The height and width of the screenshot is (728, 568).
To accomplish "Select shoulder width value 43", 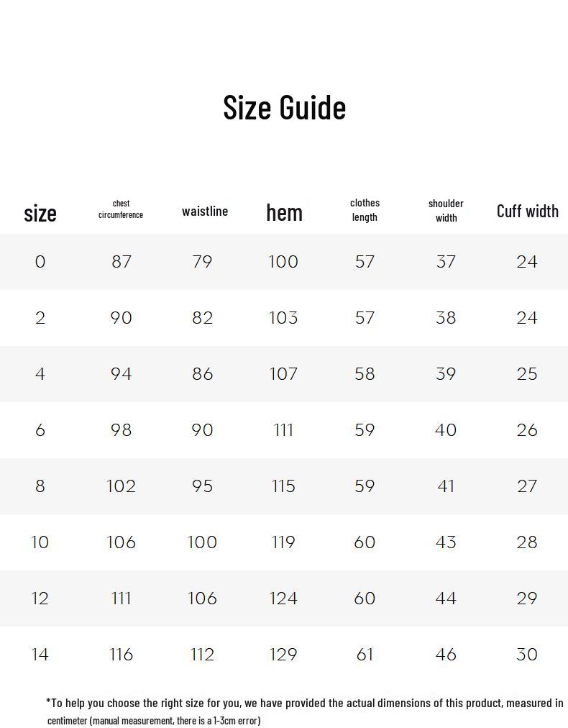I will pyautogui.click(x=446, y=542).
